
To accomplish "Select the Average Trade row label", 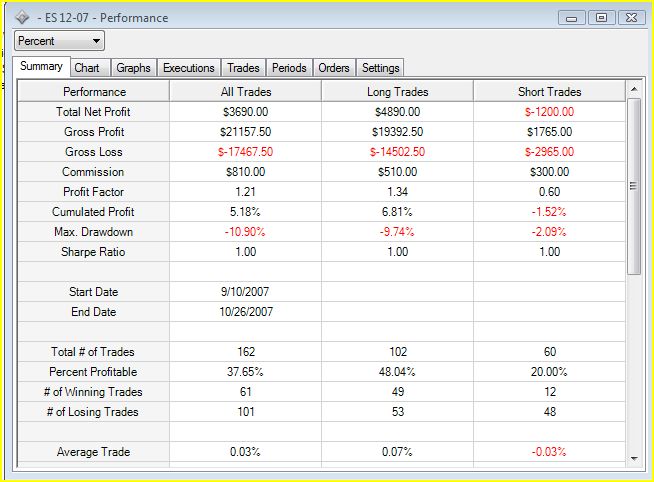I will pyautogui.click(x=93, y=452).
